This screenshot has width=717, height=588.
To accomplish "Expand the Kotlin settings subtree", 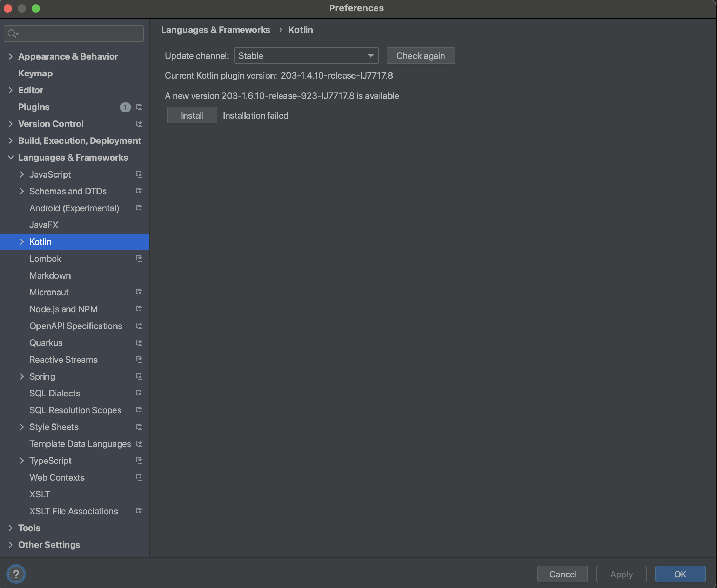I will tap(22, 242).
